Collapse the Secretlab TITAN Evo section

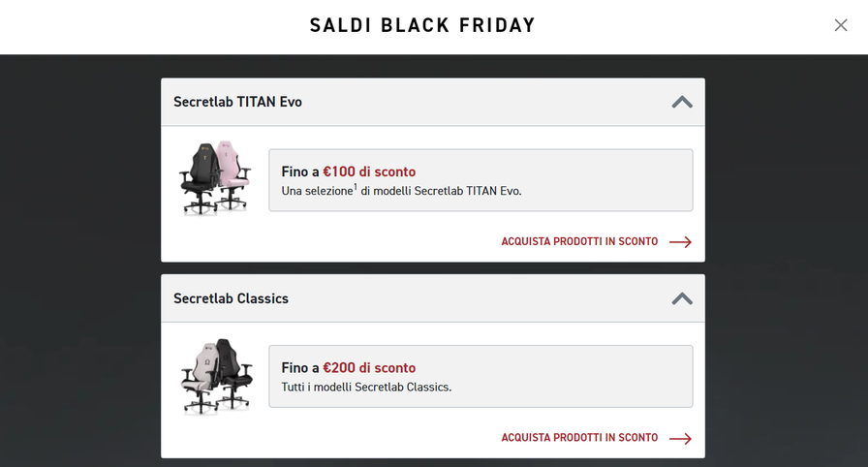click(682, 102)
